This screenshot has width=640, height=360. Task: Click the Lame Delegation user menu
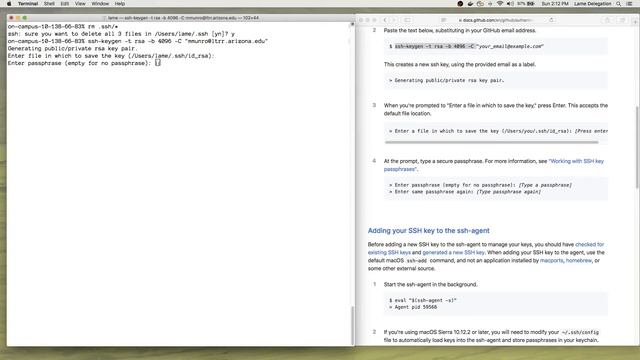[x=593, y=4]
